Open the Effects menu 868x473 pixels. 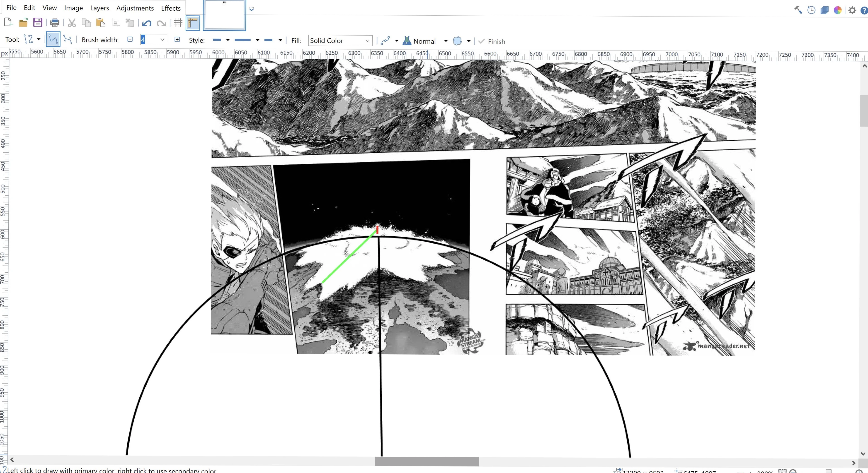coord(170,8)
